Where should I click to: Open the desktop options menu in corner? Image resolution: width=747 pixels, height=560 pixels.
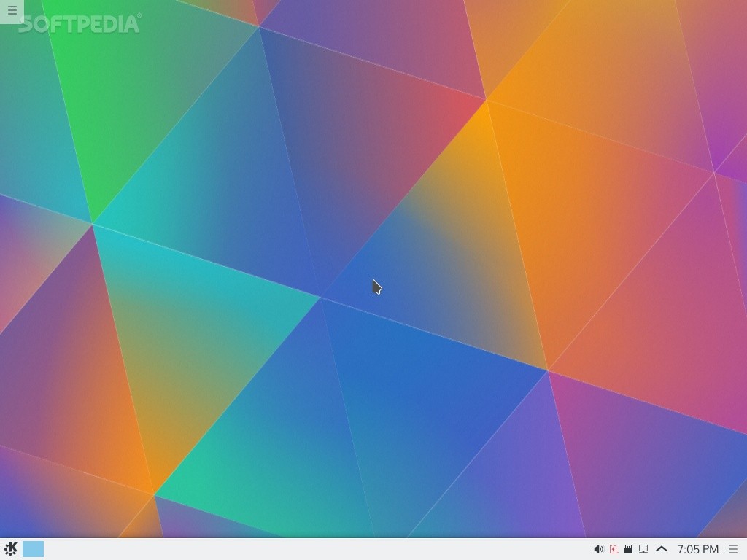pos(12,11)
